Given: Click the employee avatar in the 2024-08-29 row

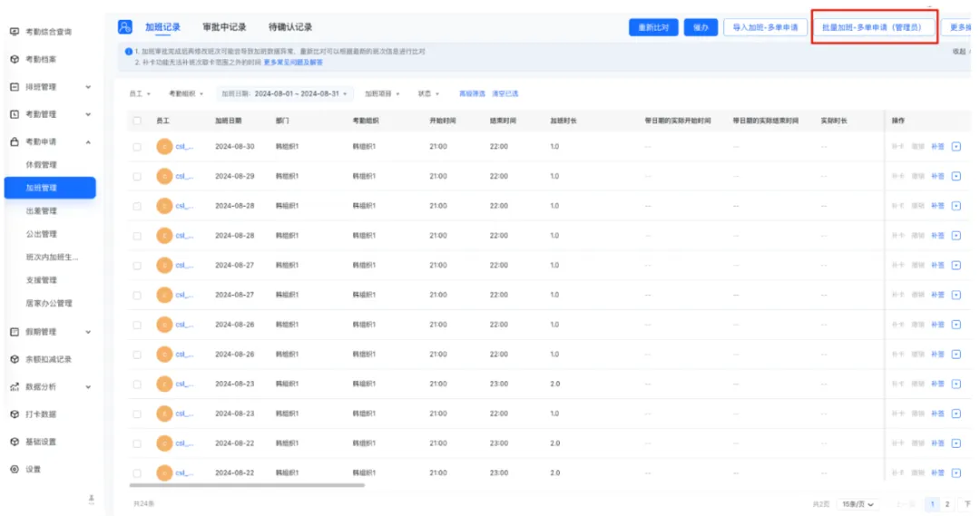Looking at the screenshot, I should click(164, 176).
